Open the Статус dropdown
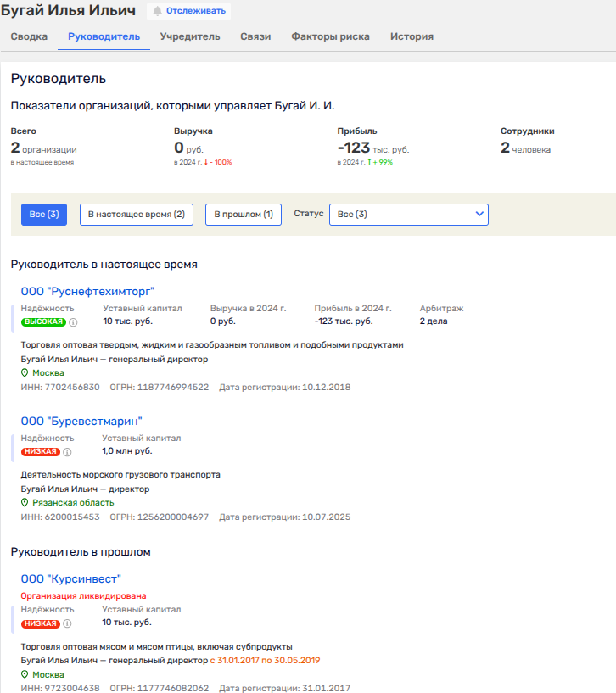Screen dimensions: 616x693 coord(408,215)
